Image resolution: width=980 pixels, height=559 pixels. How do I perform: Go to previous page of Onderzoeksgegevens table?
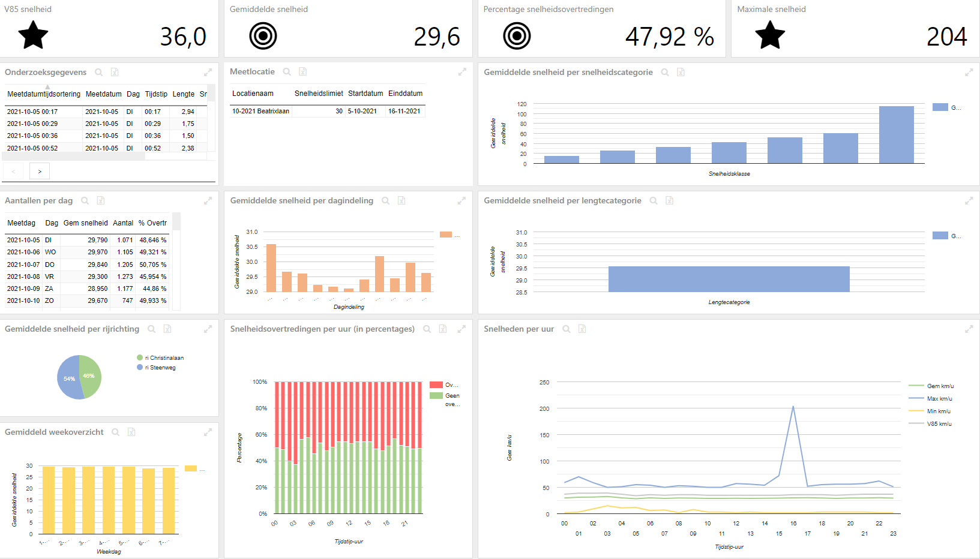(13, 172)
